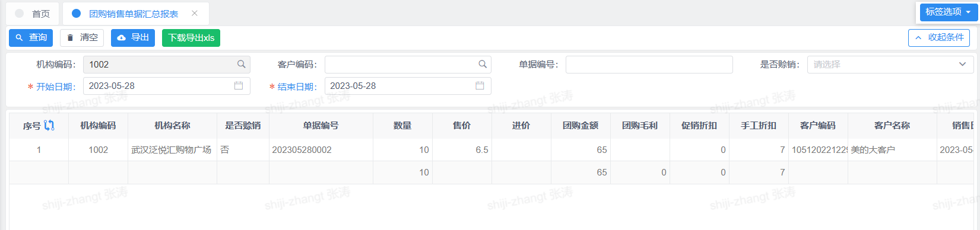Click the 单据编号 column header
The width and height of the screenshot is (980, 230).
[x=321, y=126]
